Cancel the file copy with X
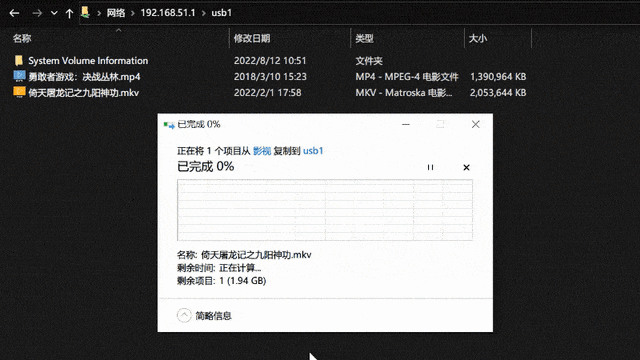This screenshot has height=360, width=640. (x=466, y=167)
